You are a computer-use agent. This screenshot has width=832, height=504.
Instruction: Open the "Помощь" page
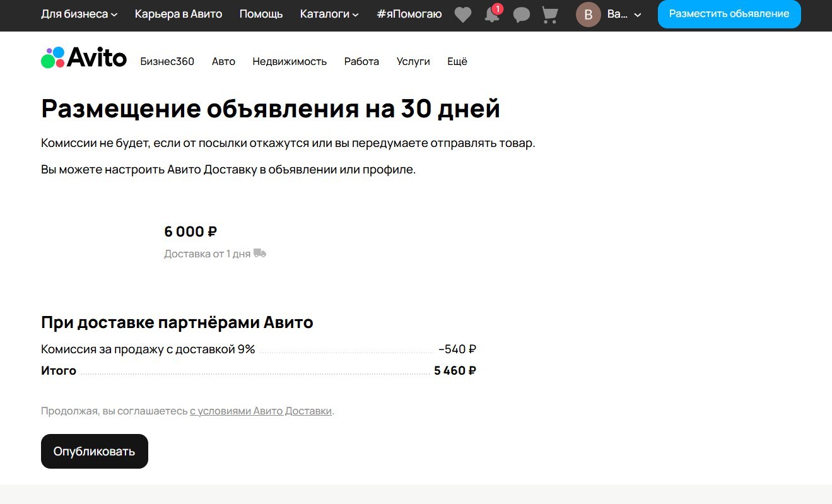coord(261,14)
